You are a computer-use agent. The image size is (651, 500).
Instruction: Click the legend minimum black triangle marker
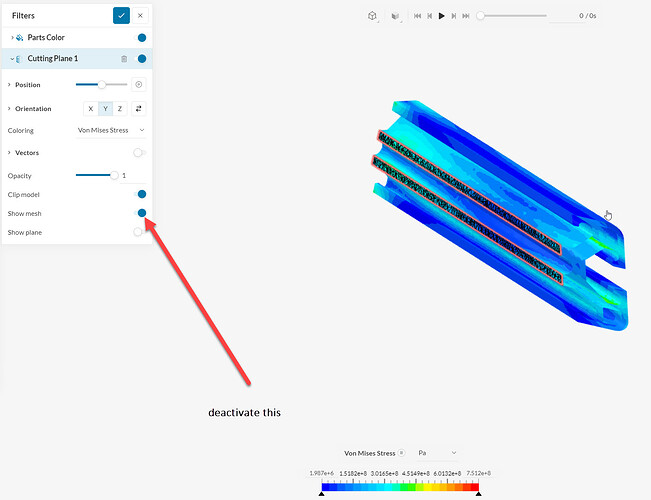point(321,494)
